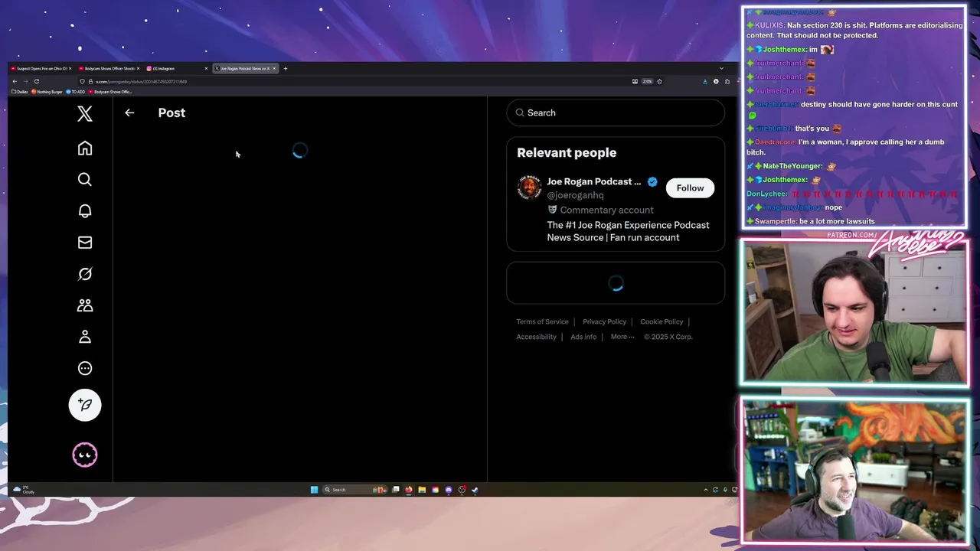
Task: Open a new browser tab
Action: [x=286, y=68]
